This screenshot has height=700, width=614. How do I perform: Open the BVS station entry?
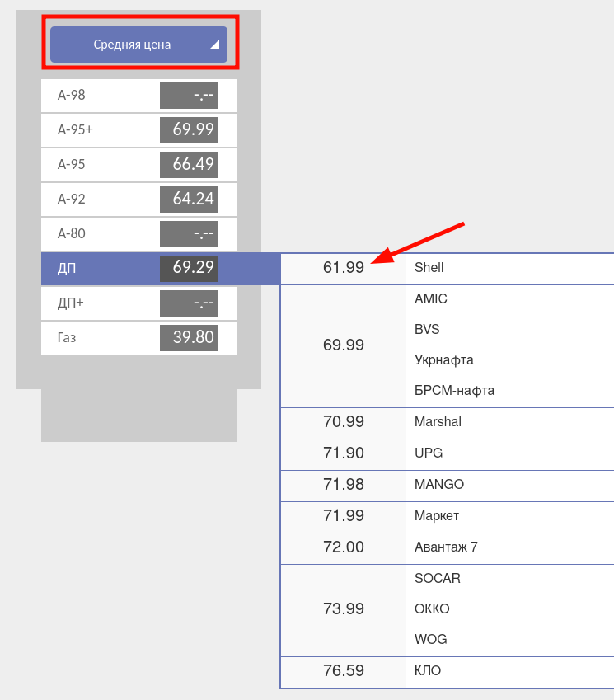tap(427, 330)
